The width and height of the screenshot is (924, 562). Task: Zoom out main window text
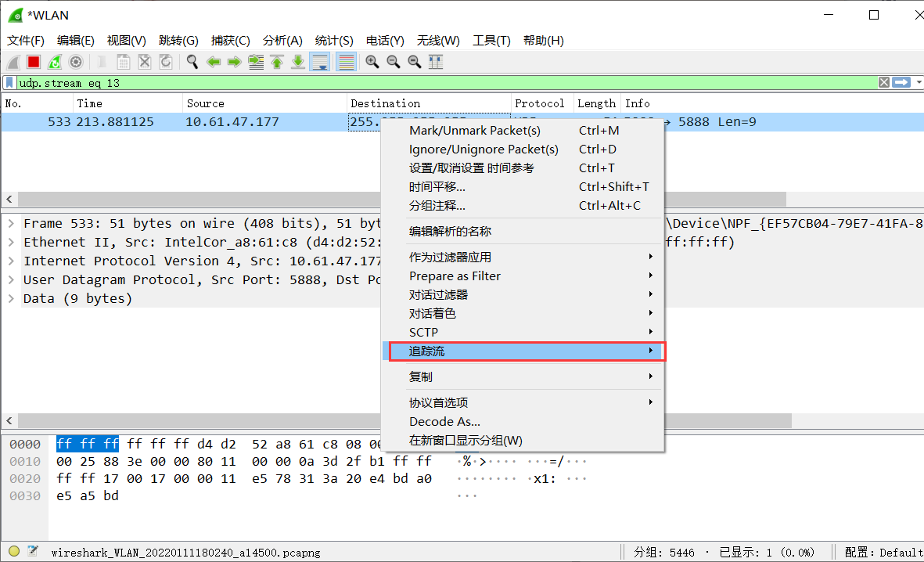point(393,62)
